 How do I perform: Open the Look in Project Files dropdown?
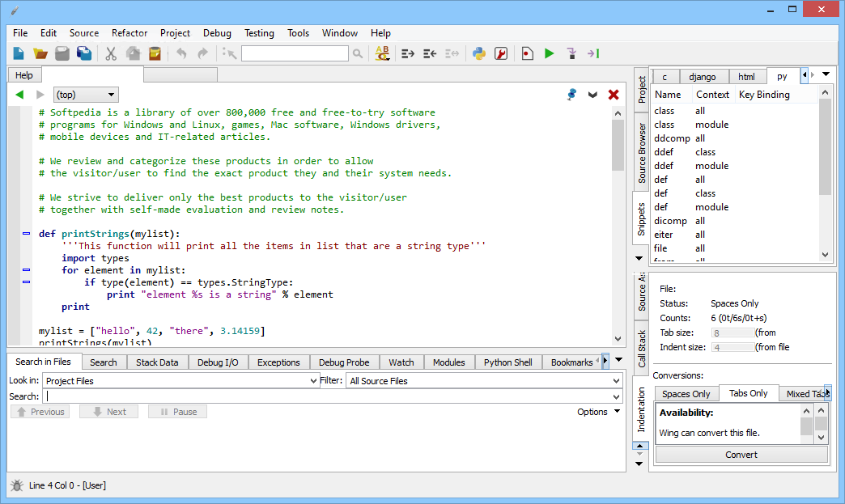(180, 381)
